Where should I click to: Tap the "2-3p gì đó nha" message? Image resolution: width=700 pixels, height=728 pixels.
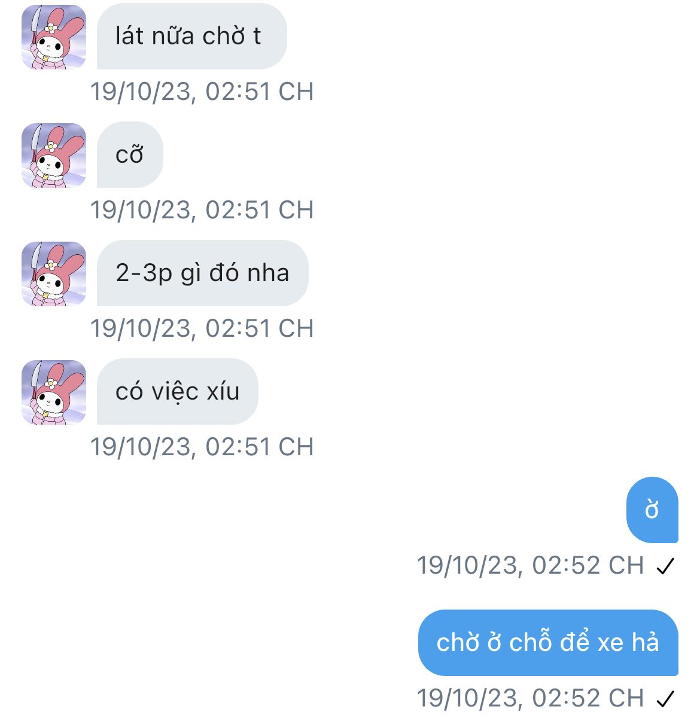coord(202,273)
